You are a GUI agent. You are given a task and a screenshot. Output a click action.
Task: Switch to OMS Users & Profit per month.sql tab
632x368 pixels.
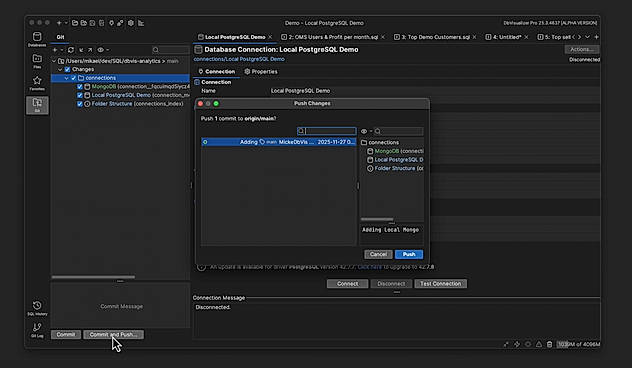pyautogui.click(x=333, y=37)
